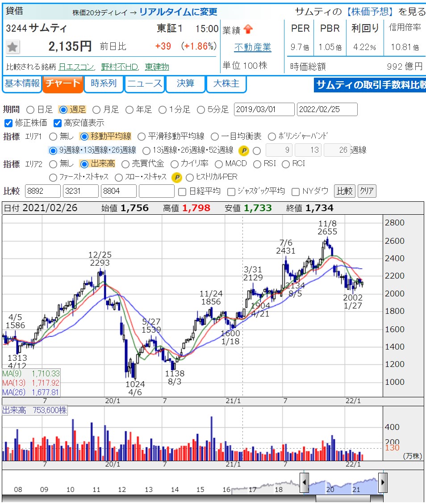
Task: Open the 決算 tab
Action: coord(185,83)
